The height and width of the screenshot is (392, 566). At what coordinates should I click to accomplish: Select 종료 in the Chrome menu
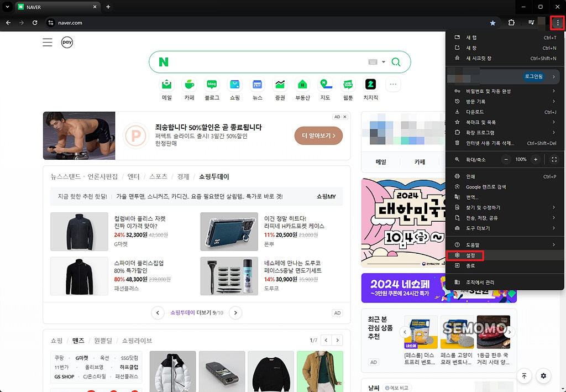[x=505, y=266]
